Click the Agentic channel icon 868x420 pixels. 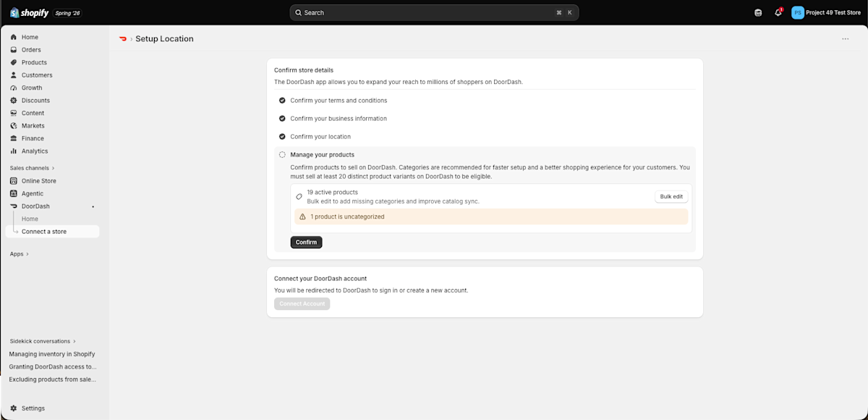click(x=14, y=193)
